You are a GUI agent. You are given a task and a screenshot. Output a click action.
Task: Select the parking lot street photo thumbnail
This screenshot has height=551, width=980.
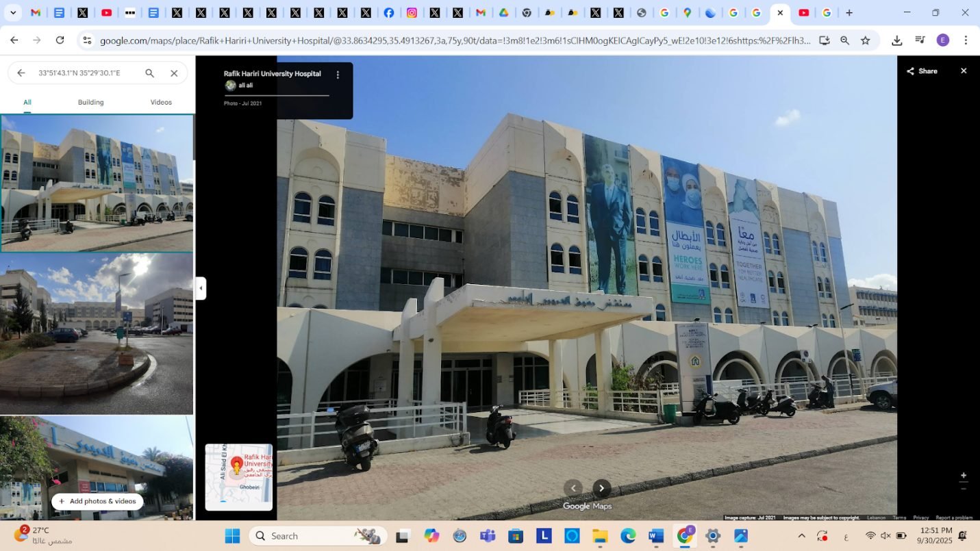[97, 334]
